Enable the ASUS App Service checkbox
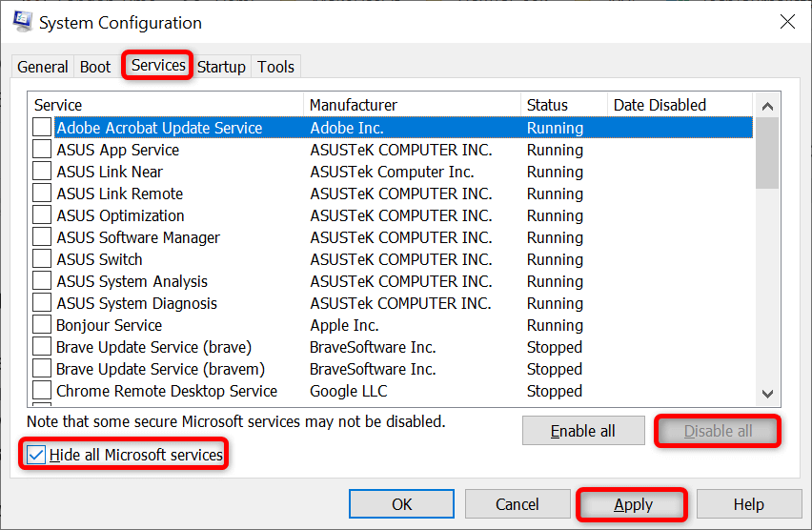The image size is (812, 530). coord(42,150)
